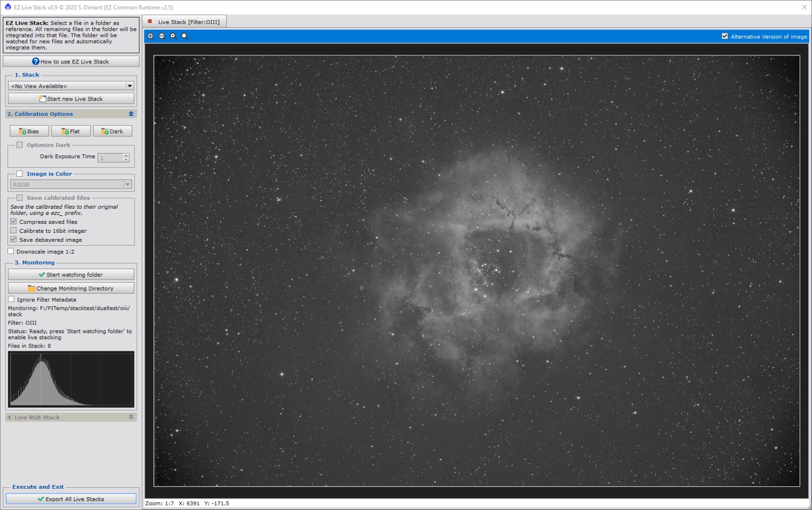This screenshot has width=812, height=510.
Task: Toggle Save debayered image checkbox
Action: click(14, 239)
